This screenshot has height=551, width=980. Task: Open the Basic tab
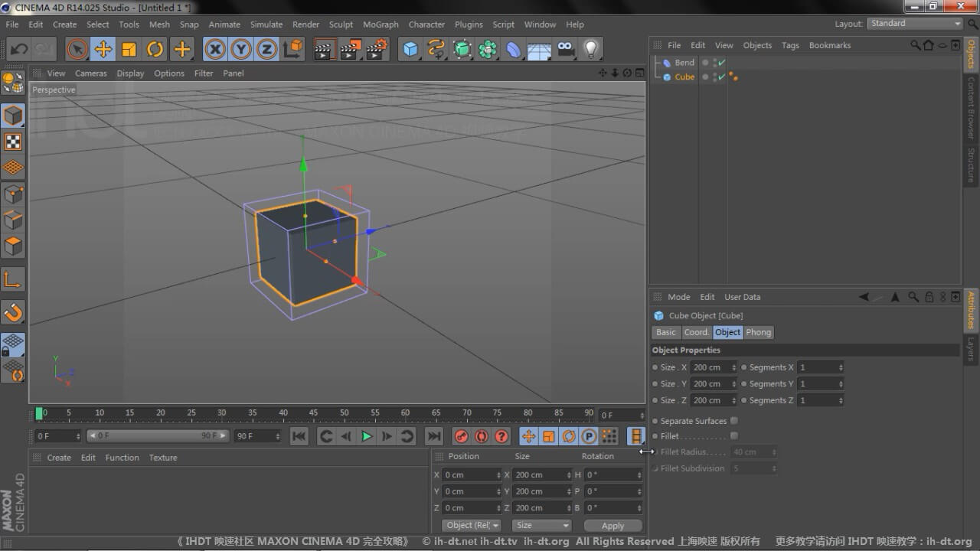click(x=666, y=332)
